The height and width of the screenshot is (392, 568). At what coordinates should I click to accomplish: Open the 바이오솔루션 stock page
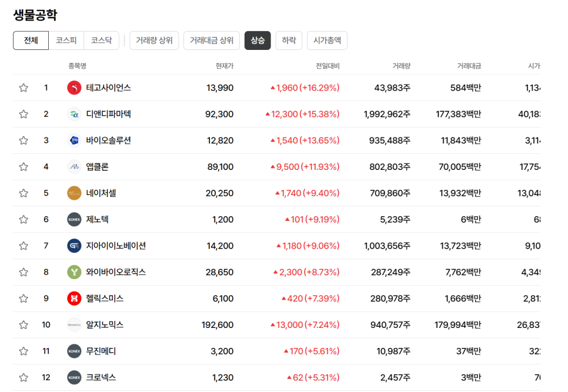[x=108, y=140]
